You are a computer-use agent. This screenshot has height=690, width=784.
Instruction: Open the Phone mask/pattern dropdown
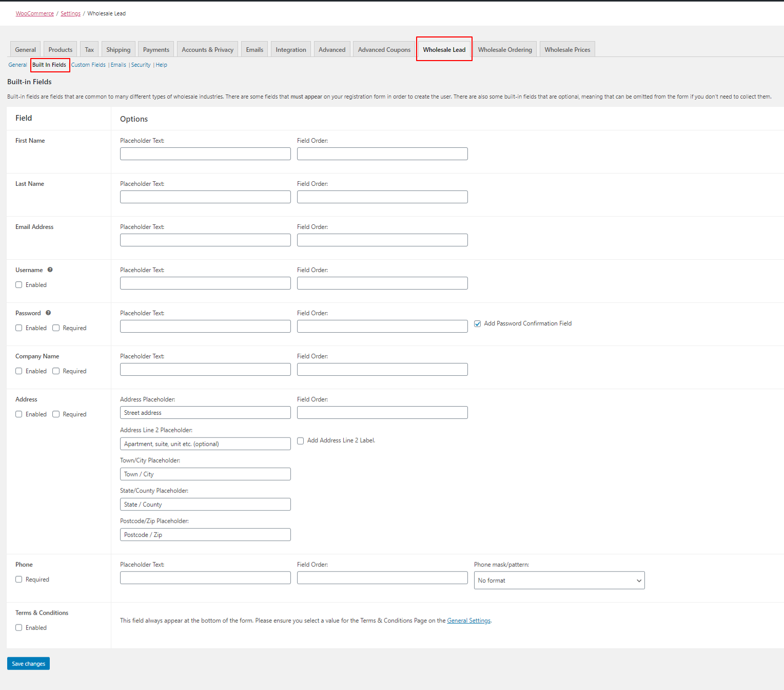click(x=559, y=581)
